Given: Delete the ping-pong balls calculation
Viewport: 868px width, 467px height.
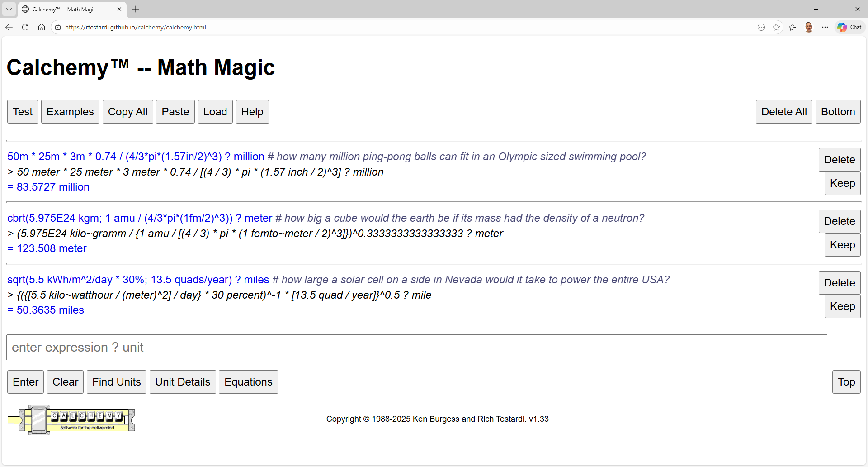Looking at the screenshot, I should pos(839,160).
